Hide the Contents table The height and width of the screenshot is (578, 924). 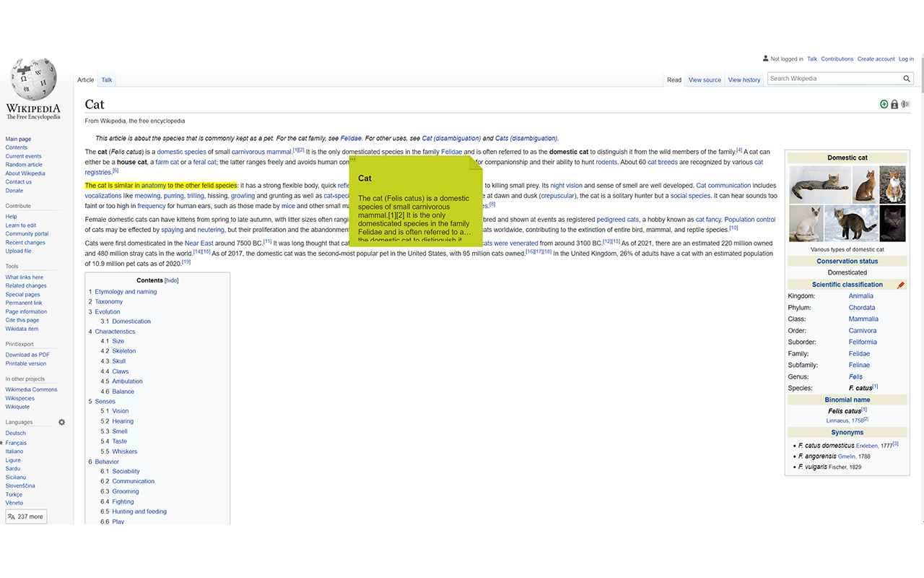click(x=172, y=280)
